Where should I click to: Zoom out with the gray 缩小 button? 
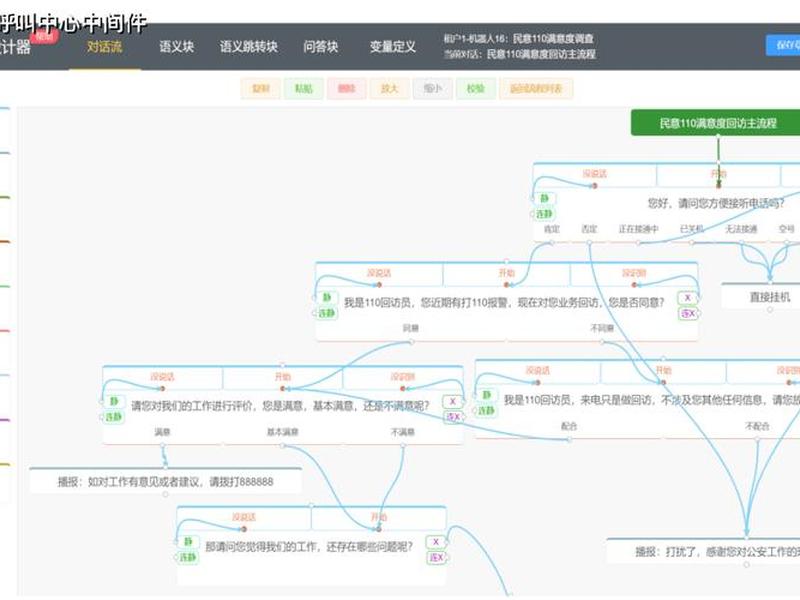tap(432, 88)
